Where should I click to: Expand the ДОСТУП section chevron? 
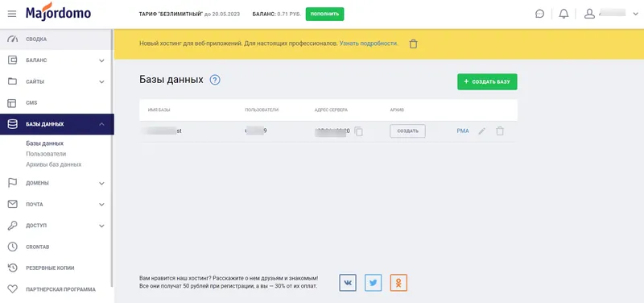pyautogui.click(x=101, y=226)
